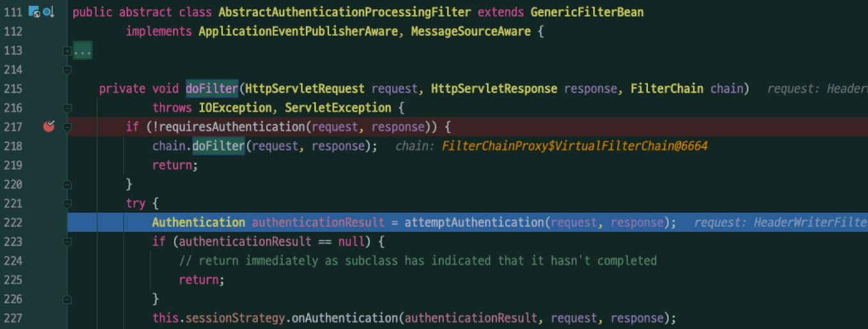
Task: Click the fold marker on line 214
Action: pos(67,70)
